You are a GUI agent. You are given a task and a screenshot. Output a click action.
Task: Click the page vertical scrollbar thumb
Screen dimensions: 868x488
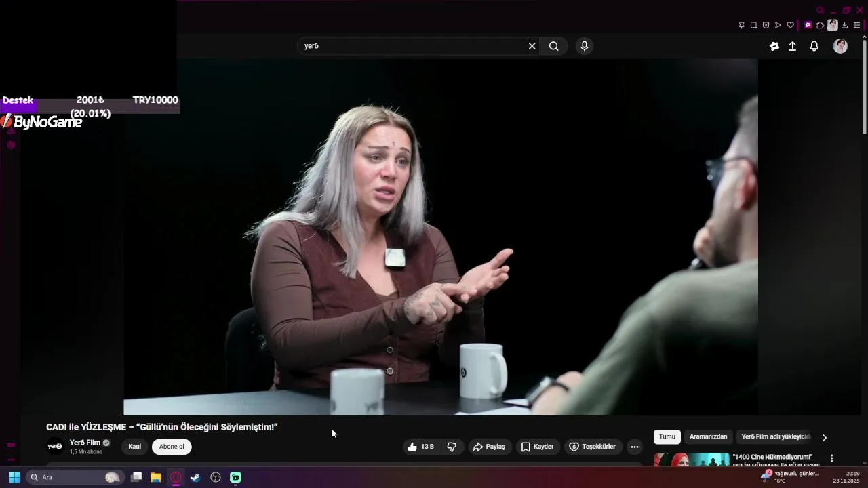(x=864, y=87)
